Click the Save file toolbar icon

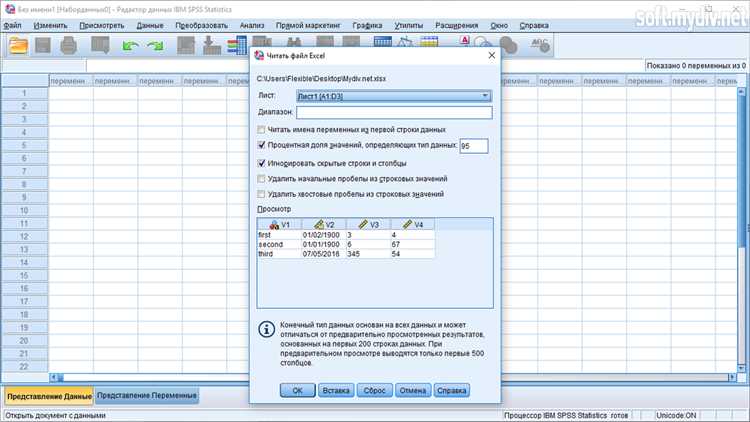[44, 45]
